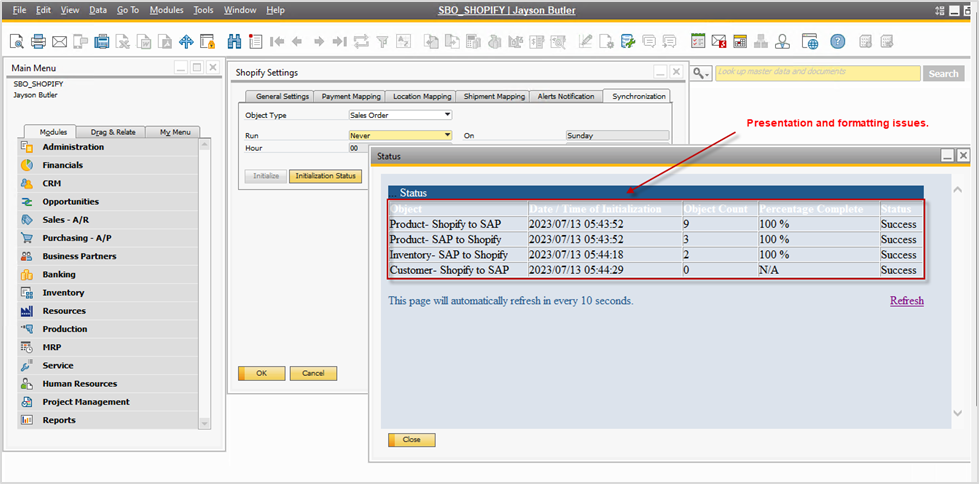Open the search magnifier dropdown
This screenshot has height=484, width=979.
point(701,73)
